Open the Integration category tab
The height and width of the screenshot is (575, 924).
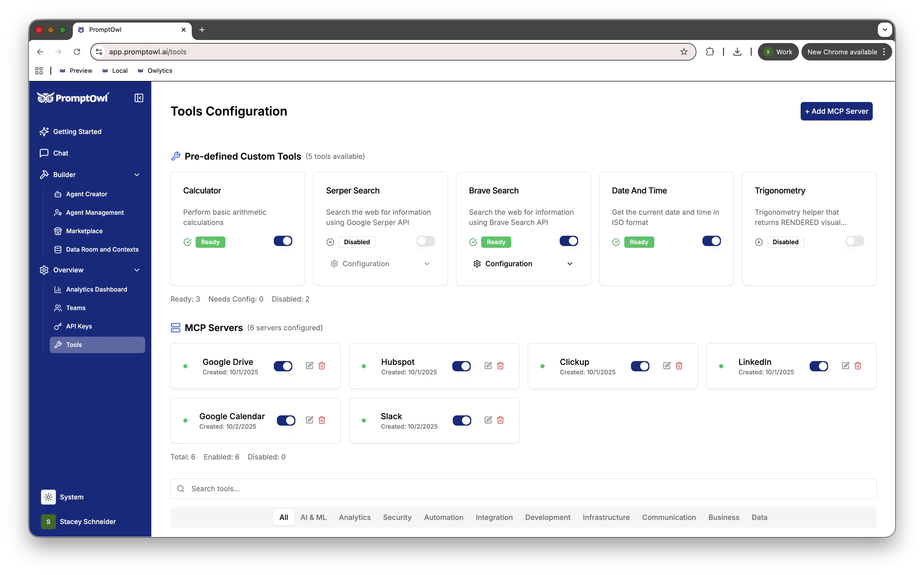(x=494, y=517)
